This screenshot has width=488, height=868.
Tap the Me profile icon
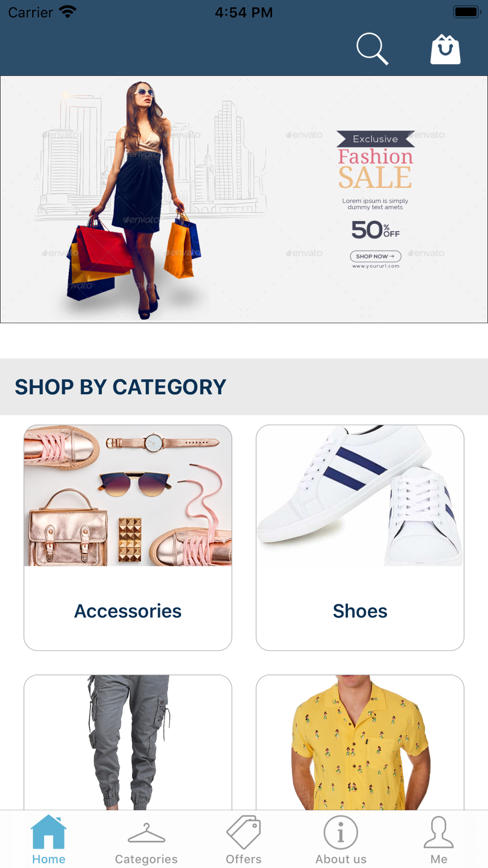(439, 832)
